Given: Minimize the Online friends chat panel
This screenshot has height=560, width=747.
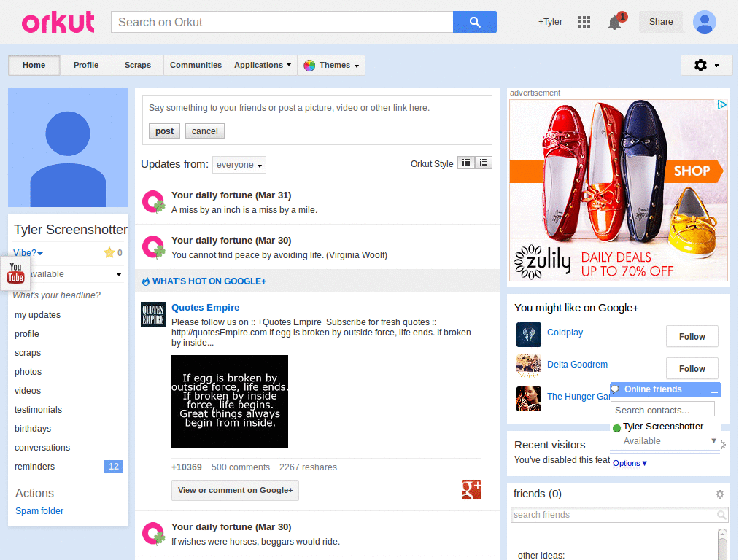Looking at the screenshot, I should coord(713,390).
